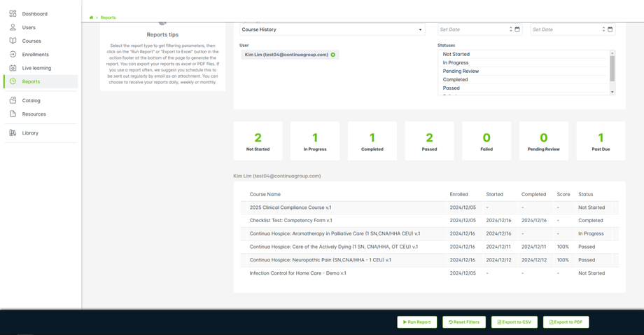Click the home icon in the breadcrumb
This screenshot has width=644, height=335.
tap(91, 18)
